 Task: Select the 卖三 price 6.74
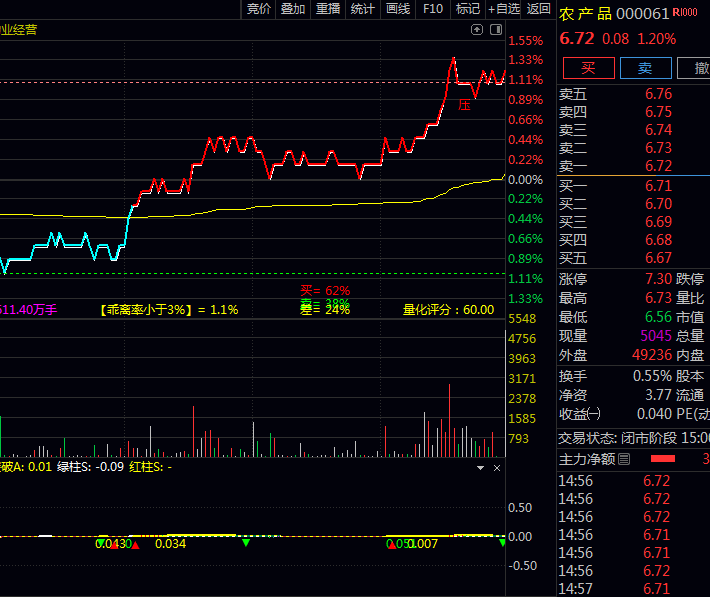point(658,130)
